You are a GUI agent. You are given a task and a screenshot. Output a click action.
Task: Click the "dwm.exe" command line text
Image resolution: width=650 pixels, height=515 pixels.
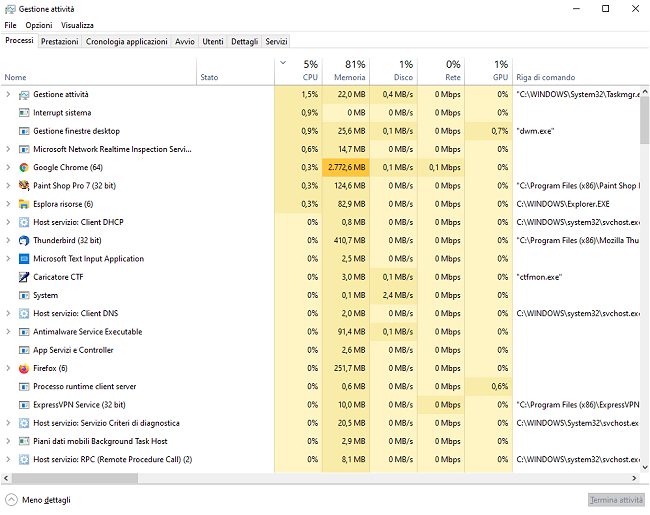point(535,131)
